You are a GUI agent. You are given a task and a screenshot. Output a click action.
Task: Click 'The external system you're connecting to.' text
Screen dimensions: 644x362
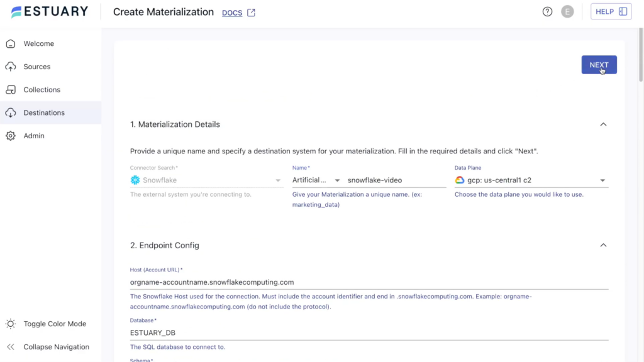coord(191,194)
